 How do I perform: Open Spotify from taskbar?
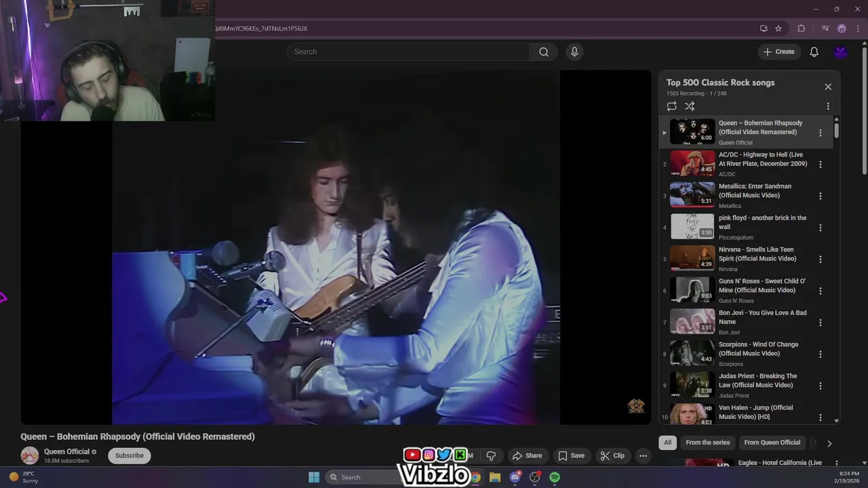(x=555, y=477)
